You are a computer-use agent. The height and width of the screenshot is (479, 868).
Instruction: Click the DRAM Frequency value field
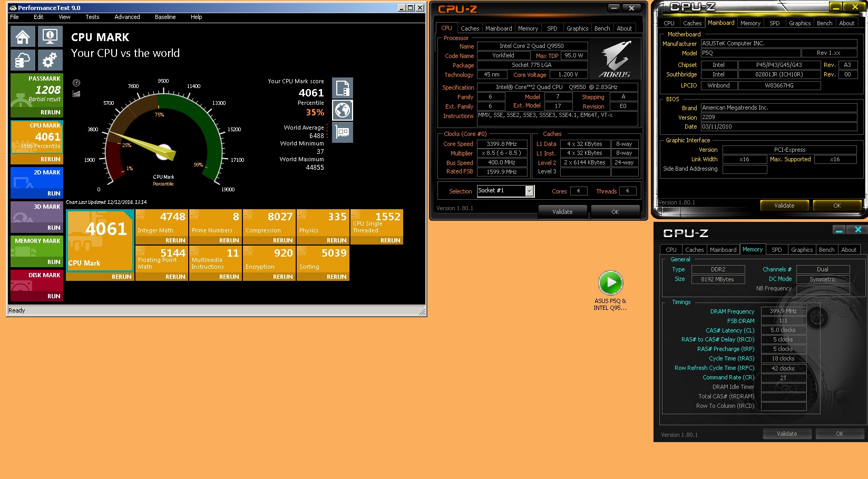pyautogui.click(x=783, y=311)
